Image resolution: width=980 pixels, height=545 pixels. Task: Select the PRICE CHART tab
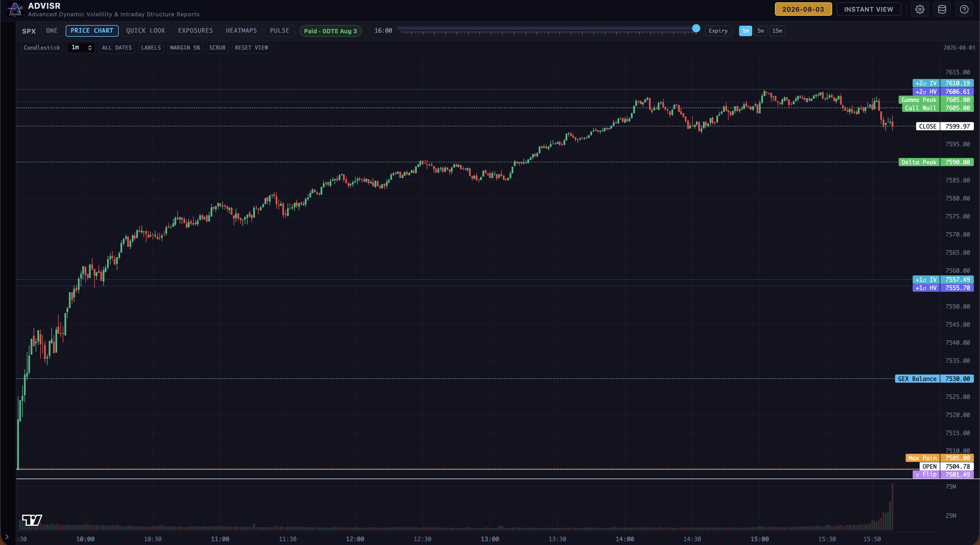[x=92, y=31]
